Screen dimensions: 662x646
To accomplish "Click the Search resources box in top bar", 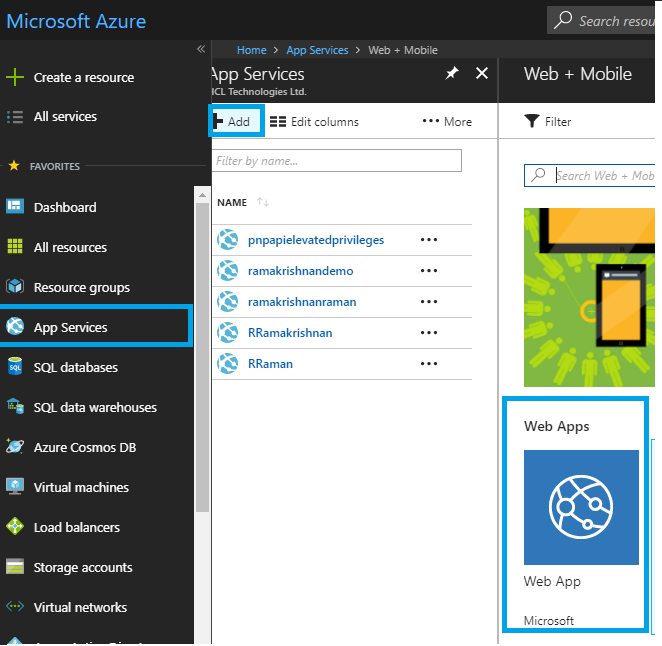I will 600,20.
